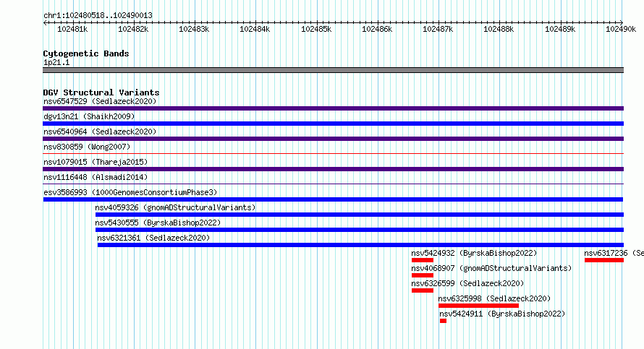
Task: Click the red bar below nsv5424932
Action: 422,260
